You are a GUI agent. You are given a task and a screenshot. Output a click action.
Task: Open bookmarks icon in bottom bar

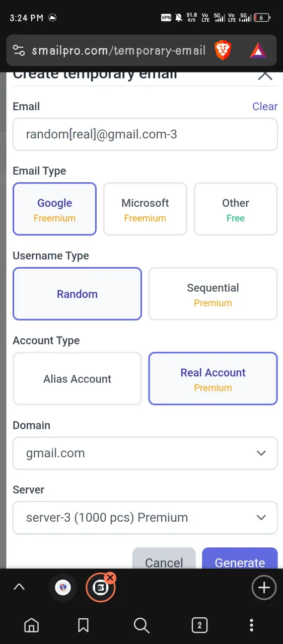(84, 625)
